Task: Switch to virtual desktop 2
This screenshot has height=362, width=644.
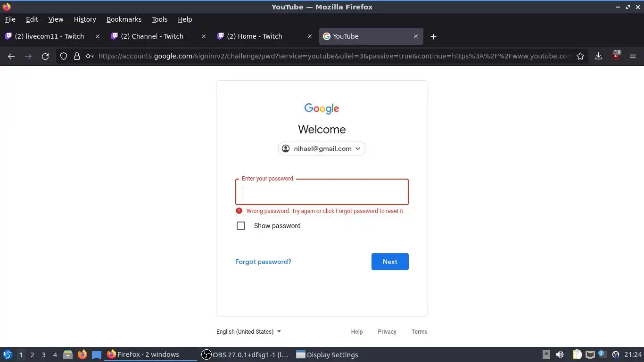Action: [x=32, y=354]
